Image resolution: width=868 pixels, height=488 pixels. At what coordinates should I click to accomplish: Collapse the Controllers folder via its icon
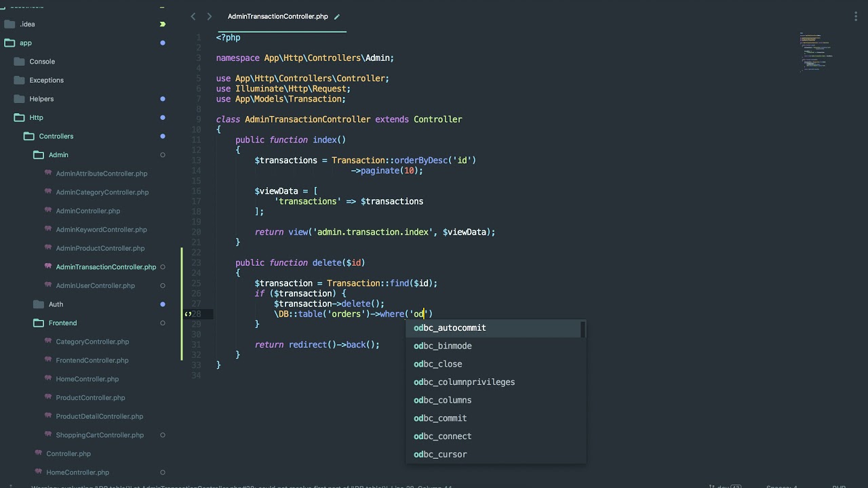[x=28, y=136]
